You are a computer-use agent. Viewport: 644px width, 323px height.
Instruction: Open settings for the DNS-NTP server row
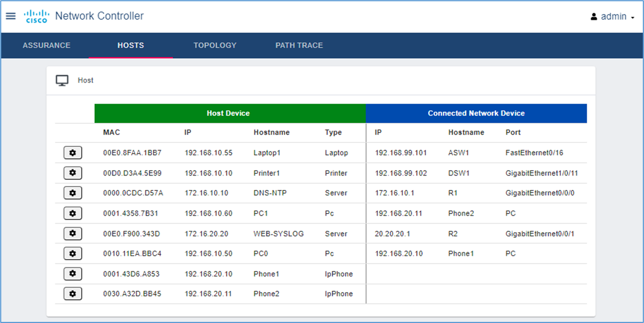click(x=73, y=193)
